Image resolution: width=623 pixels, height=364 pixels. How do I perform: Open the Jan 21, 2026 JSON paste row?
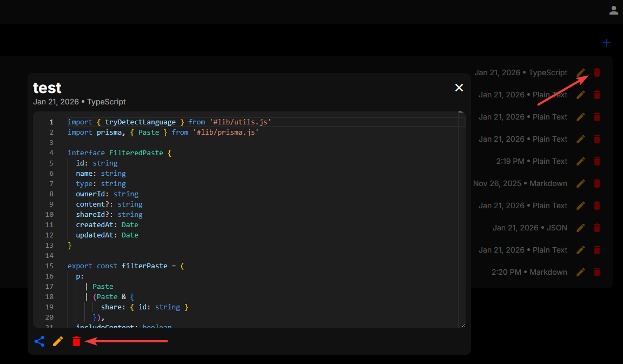pos(529,228)
